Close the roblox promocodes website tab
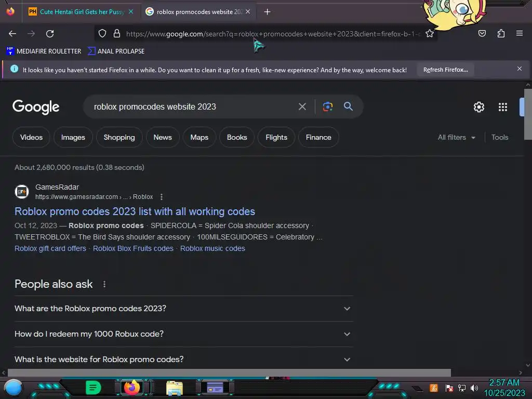Viewport: 532px width, 399px height. [x=248, y=11]
